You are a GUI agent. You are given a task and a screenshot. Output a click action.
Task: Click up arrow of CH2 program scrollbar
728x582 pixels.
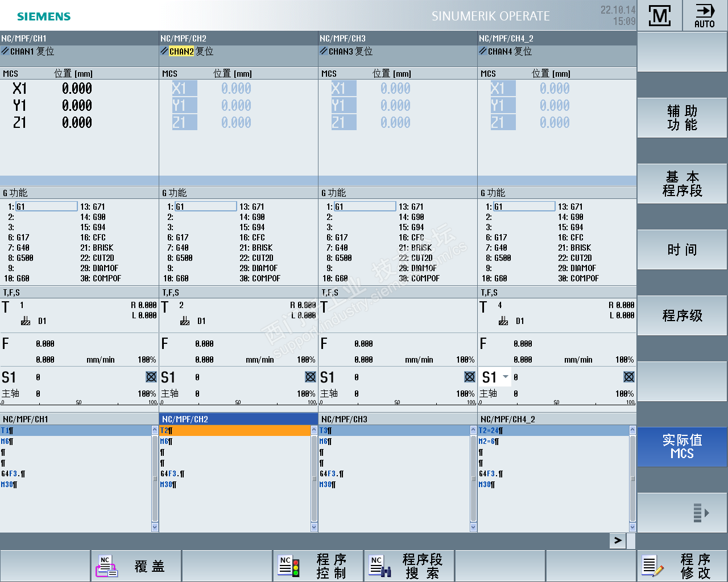(x=314, y=430)
